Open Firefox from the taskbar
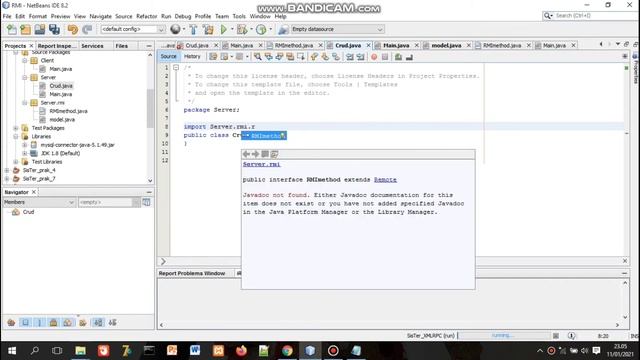The width and height of the screenshot is (640, 360). tap(241, 351)
